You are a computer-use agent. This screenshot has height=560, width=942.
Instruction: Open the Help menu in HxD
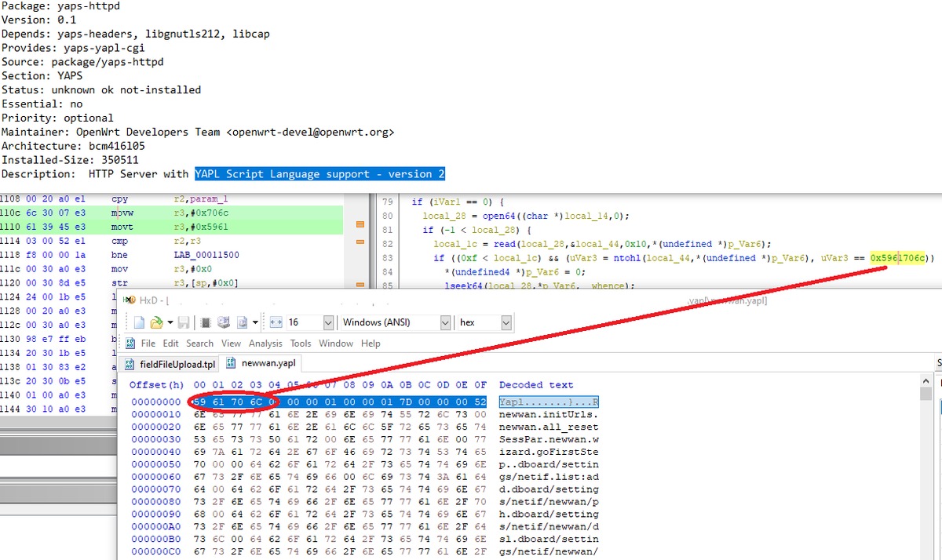371,344
